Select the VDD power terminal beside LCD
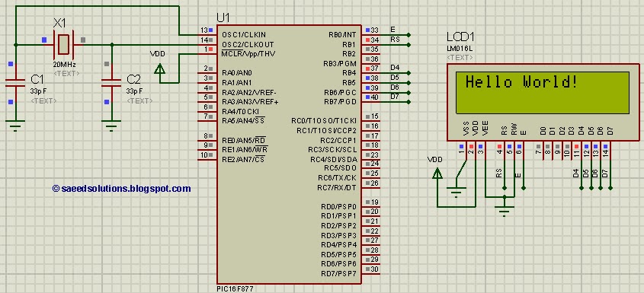This screenshot has height=293, width=644. [437, 174]
